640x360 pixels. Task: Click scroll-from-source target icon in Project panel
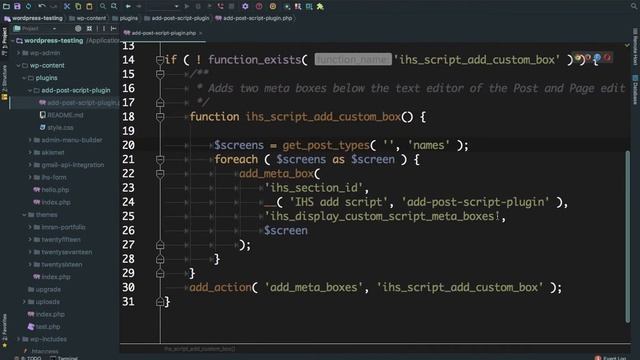[x=78, y=29]
